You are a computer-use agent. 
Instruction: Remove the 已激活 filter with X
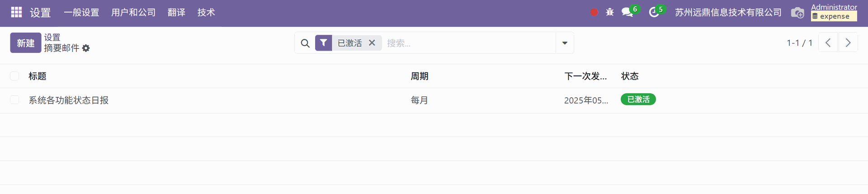[x=372, y=43]
